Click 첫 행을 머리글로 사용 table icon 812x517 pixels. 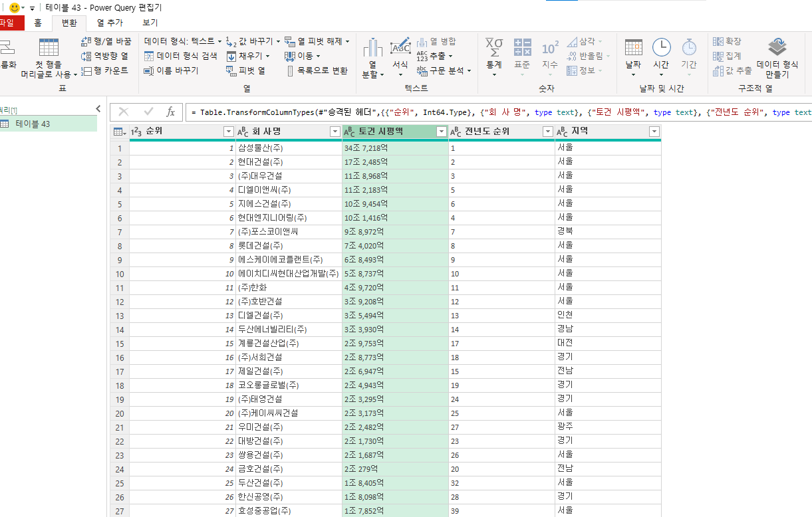(49, 48)
